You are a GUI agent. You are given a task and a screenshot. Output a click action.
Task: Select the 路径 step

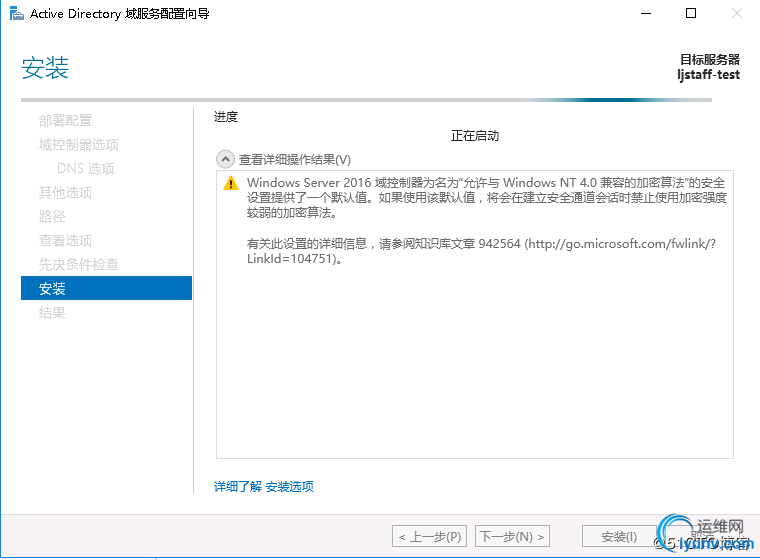point(52,216)
